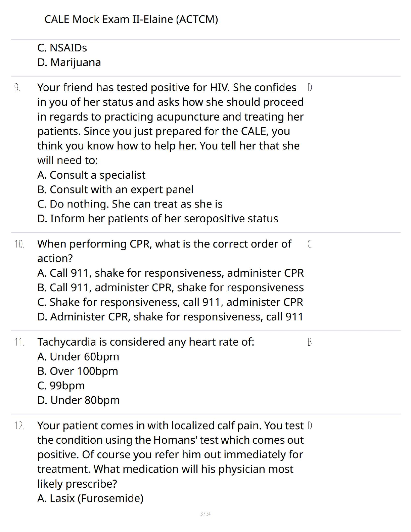Image resolution: width=411 pixels, height=532 pixels.
Task: Select 'D. Inform her patients of her seropositive status'
Action: pyautogui.click(x=157, y=219)
